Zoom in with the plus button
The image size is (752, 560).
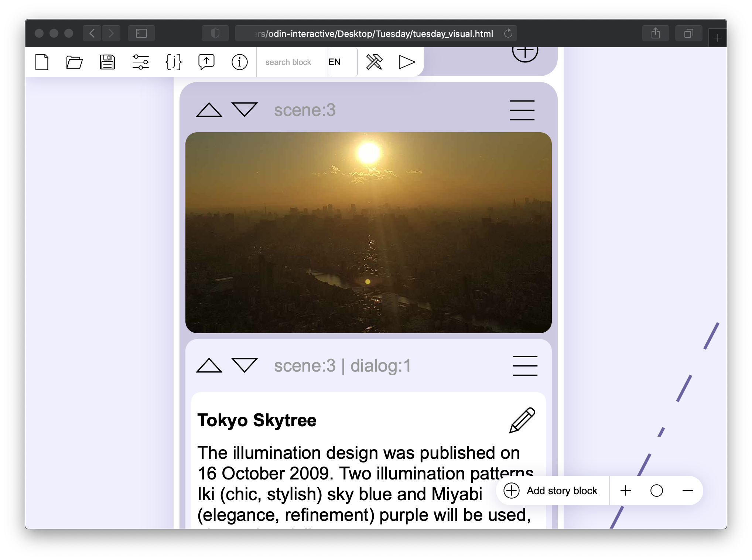[x=626, y=491]
